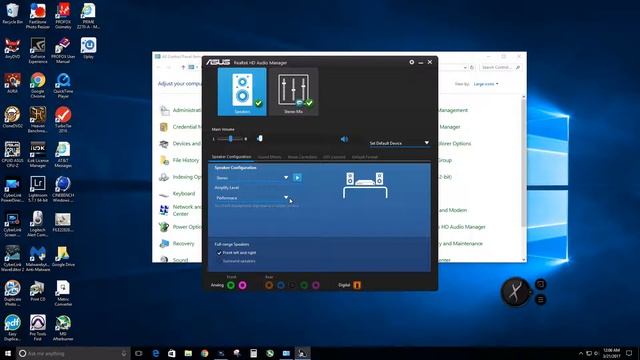Toggle Front left and right checkbox

click(219, 253)
